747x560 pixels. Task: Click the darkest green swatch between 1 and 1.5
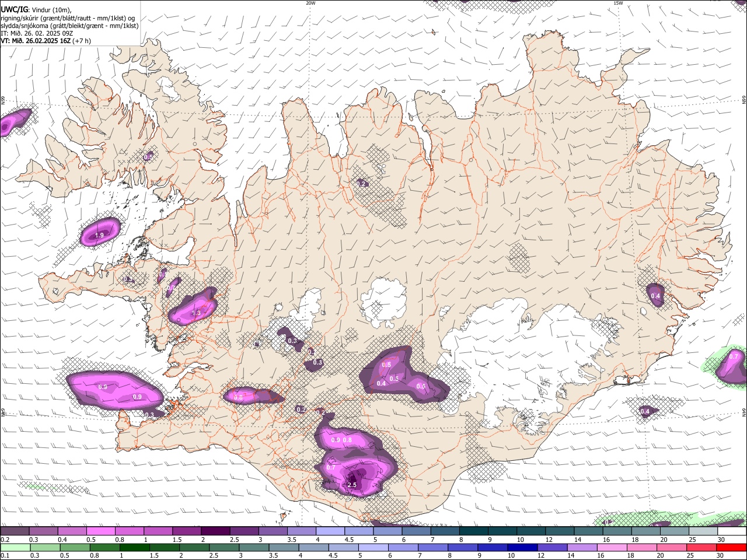pyautogui.click(x=134, y=547)
